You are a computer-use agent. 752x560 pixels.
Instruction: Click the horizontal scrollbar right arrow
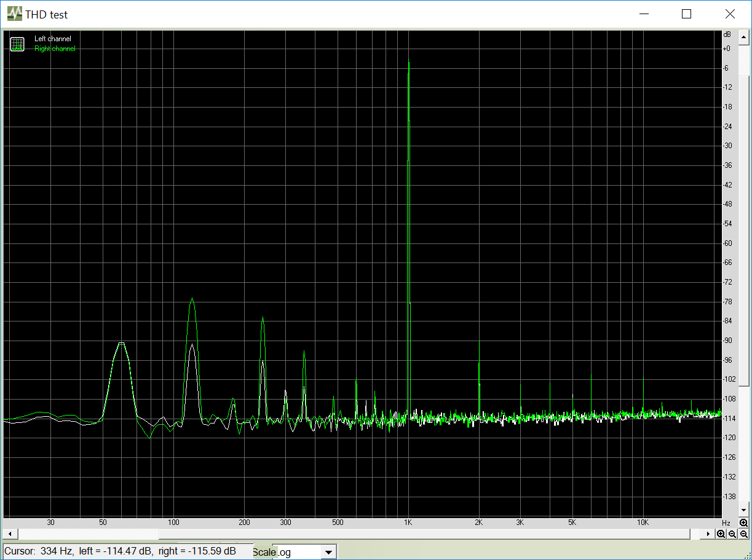click(708, 534)
